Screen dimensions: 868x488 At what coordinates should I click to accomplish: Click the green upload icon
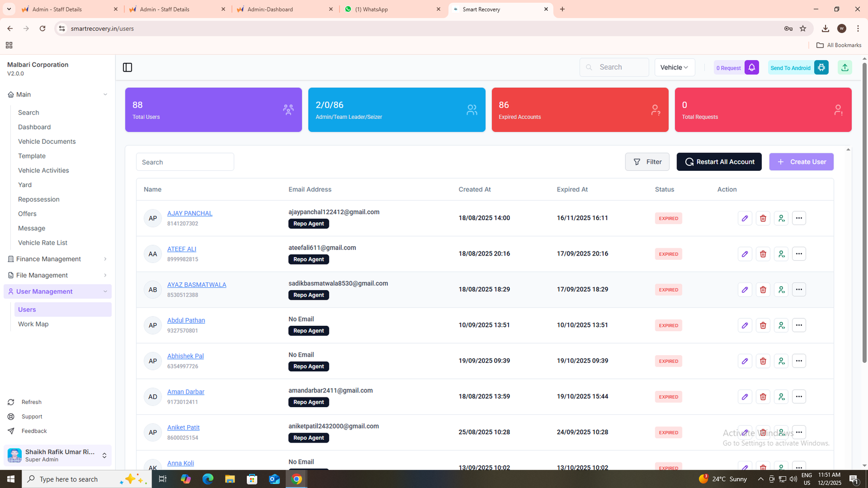pyautogui.click(x=845, y=67)
